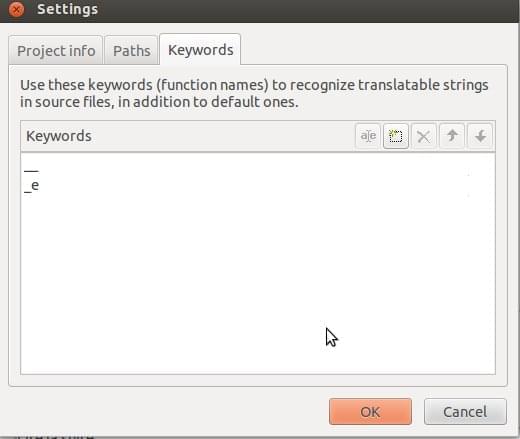Open the Paths tab
This screenshot has height=439, width=520.
click(131, 51)
